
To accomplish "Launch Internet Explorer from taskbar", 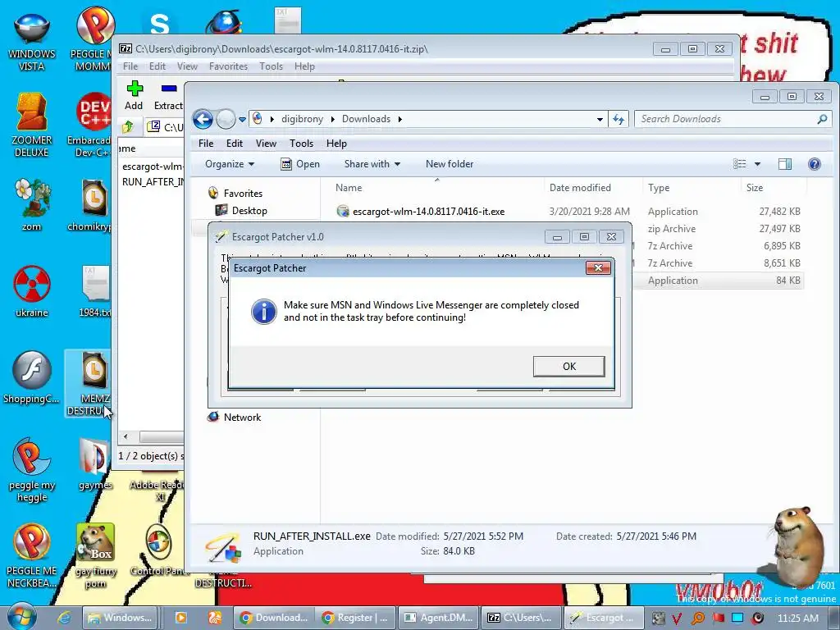I will pos(64,618).
